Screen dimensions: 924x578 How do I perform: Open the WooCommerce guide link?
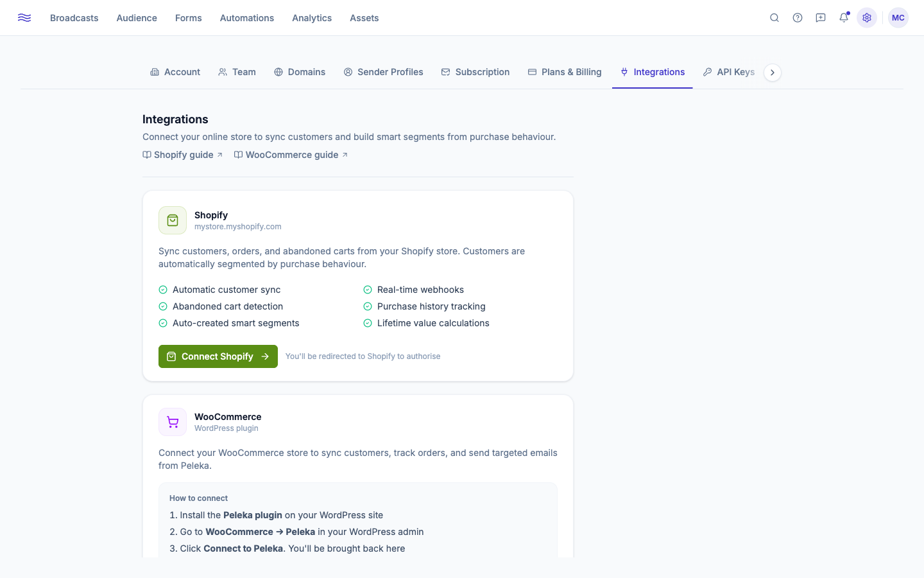[291, 155]
